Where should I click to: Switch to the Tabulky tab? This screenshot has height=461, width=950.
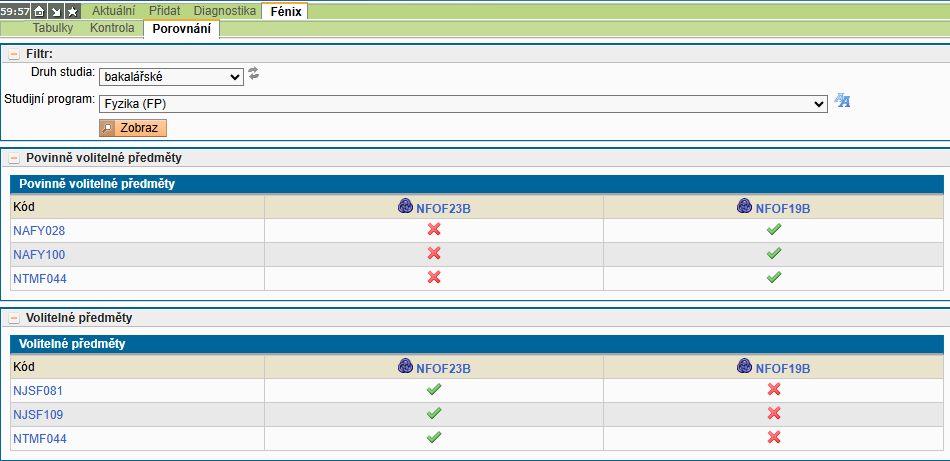53,28
